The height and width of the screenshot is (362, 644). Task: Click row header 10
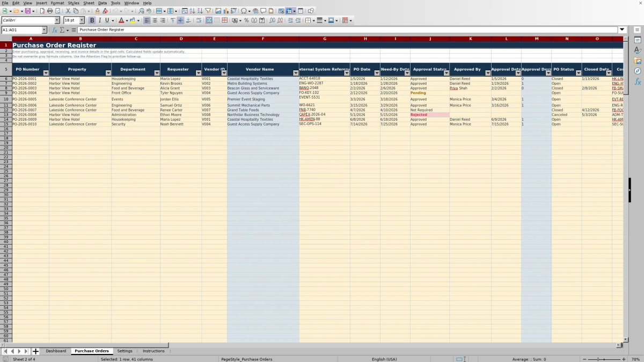pyautogui.click(x=6, y=99)
